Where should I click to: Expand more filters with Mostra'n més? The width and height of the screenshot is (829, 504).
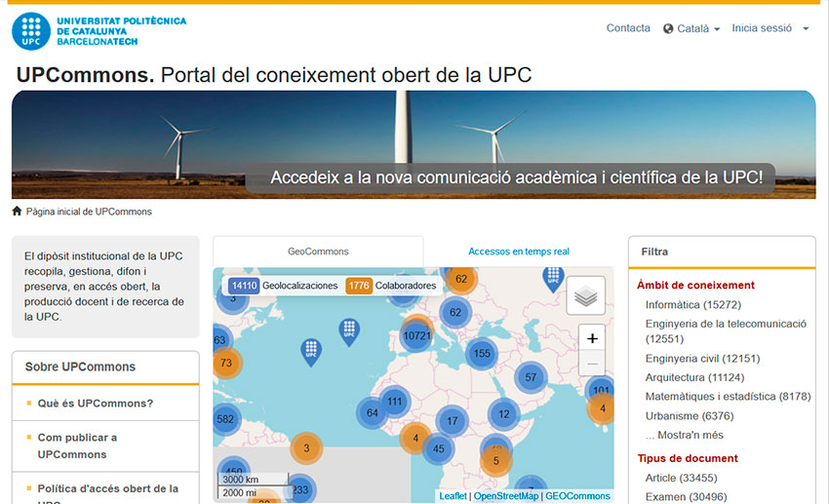click(x=684, y=435)
